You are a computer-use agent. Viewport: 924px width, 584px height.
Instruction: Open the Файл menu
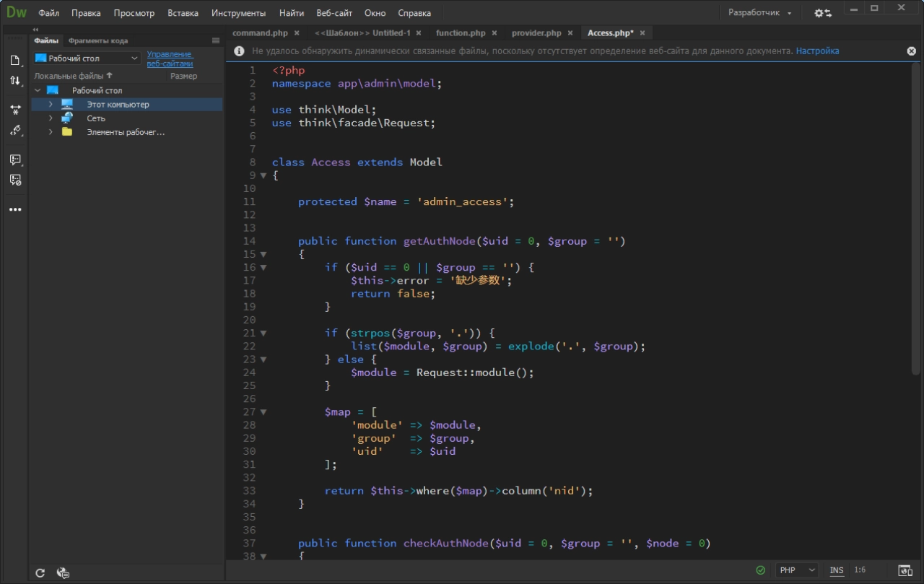[x=49, y=13]
